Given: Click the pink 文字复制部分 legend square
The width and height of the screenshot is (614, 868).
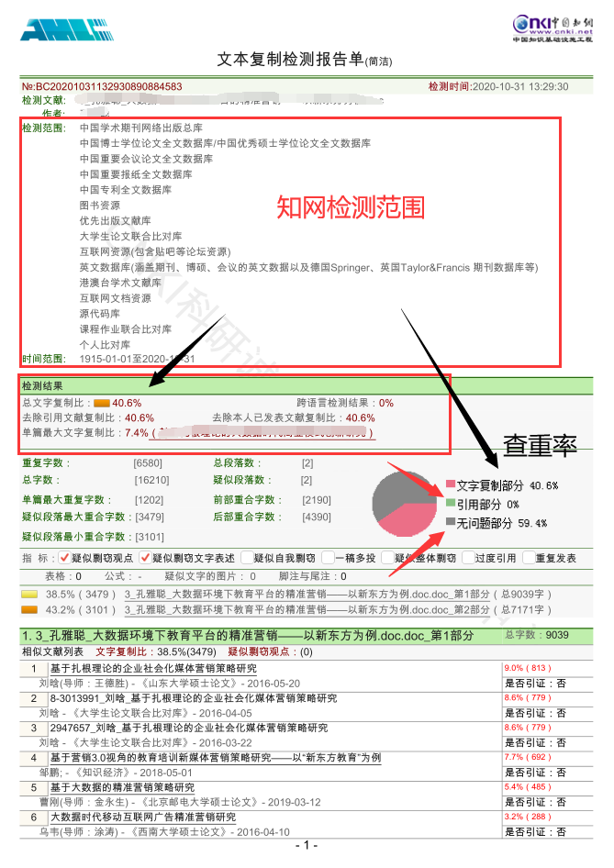Looking at the screenshot, I should 450,484.
